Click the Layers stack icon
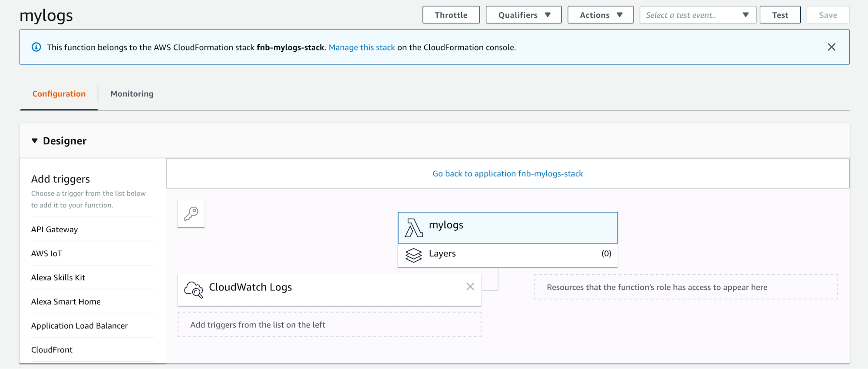The width and height of the screenshot is (868, 369). click(x=413, y=255)
